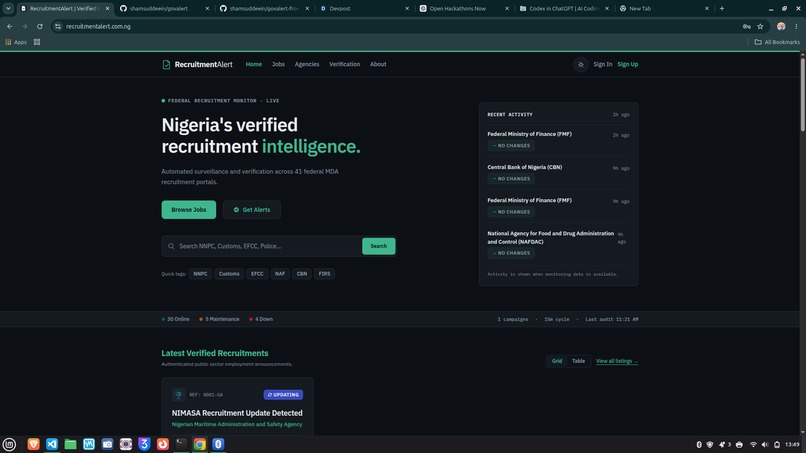
Task: Reload the page with the refresh icon
Action: click(40, 26)
